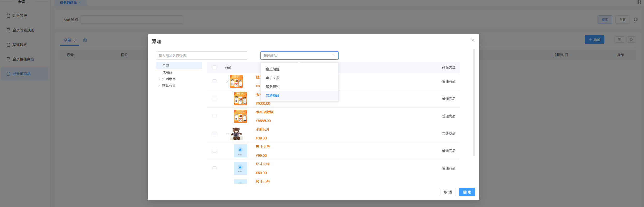Click the ¥8888.00 price

pyautogui.click(x=263, y=121)
